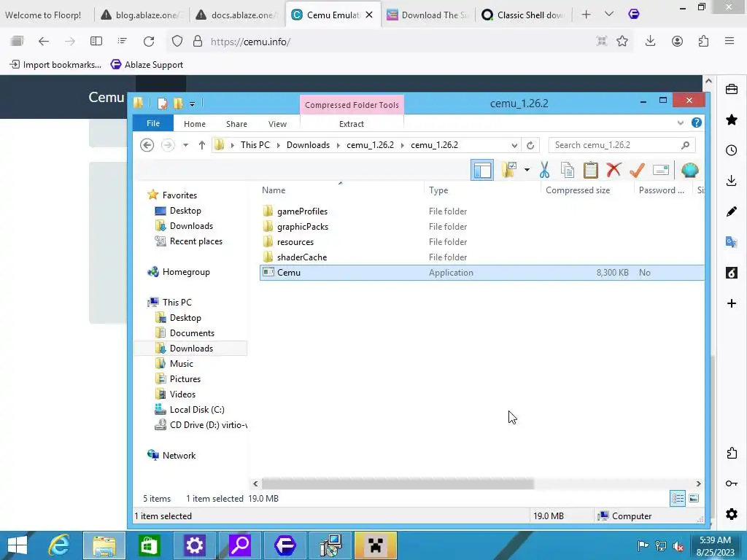Image resolution: width=747 pixels, height=560 pixels.
Task: Click Downloads in the address breadcrumb
Action: point(308,145)
